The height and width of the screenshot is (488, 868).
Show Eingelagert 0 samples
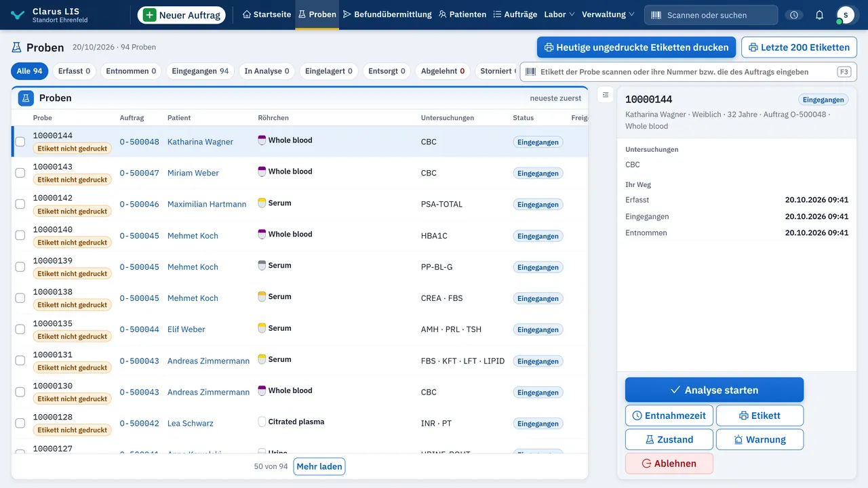(329, 71)
